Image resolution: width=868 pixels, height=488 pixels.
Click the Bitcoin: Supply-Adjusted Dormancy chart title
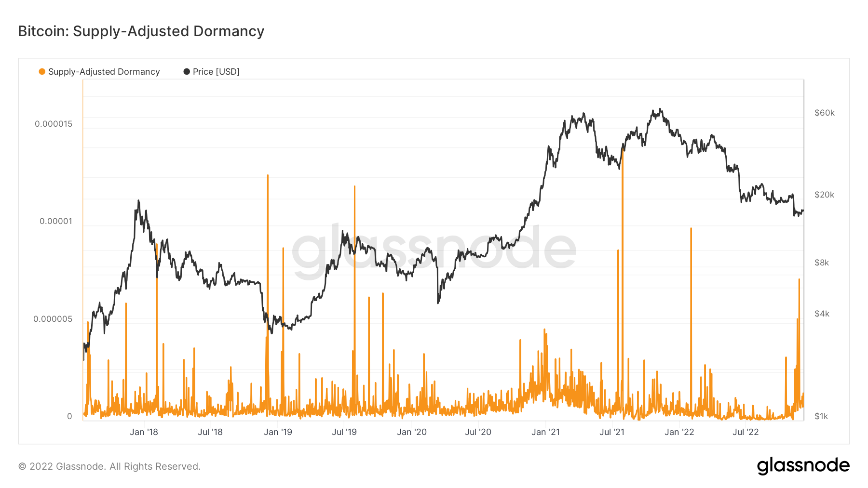coord(141,31)
